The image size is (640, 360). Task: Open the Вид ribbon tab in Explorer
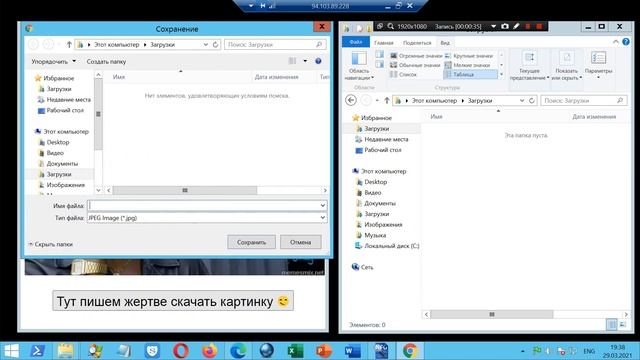point(445,42)
